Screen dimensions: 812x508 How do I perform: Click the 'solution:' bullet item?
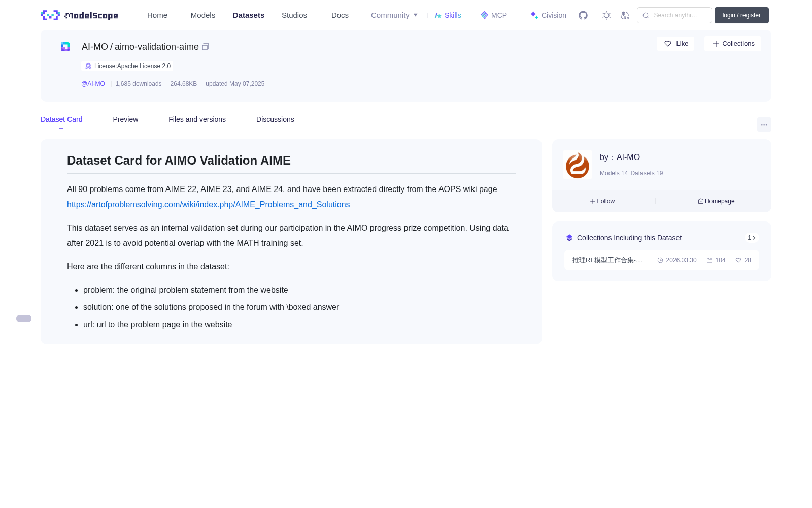point(211,307)
